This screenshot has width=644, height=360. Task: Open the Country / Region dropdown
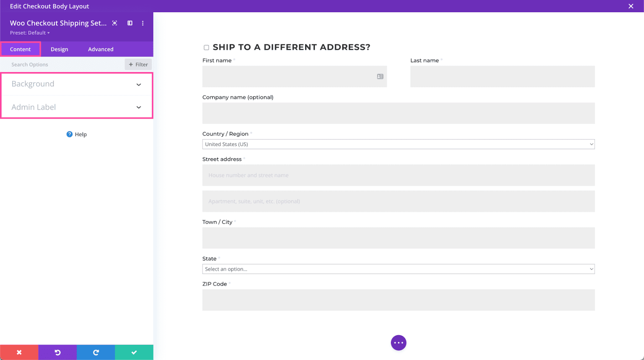pos(398,144)
